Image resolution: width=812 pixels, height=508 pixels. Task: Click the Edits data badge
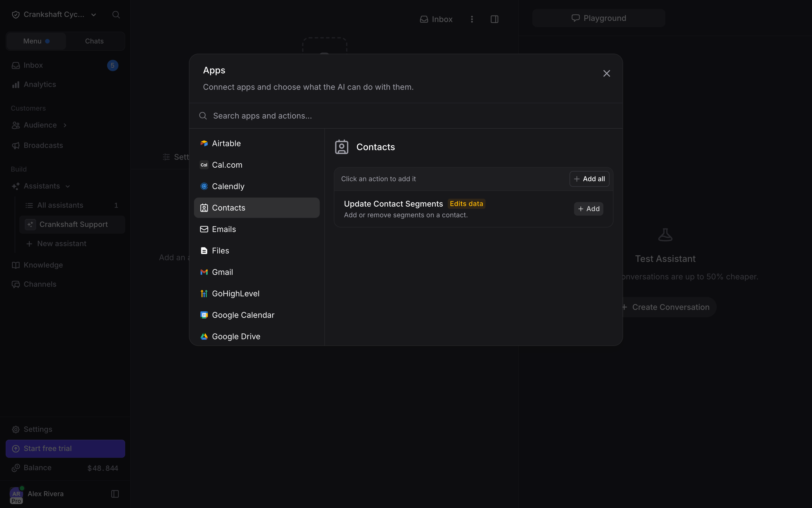466,204
